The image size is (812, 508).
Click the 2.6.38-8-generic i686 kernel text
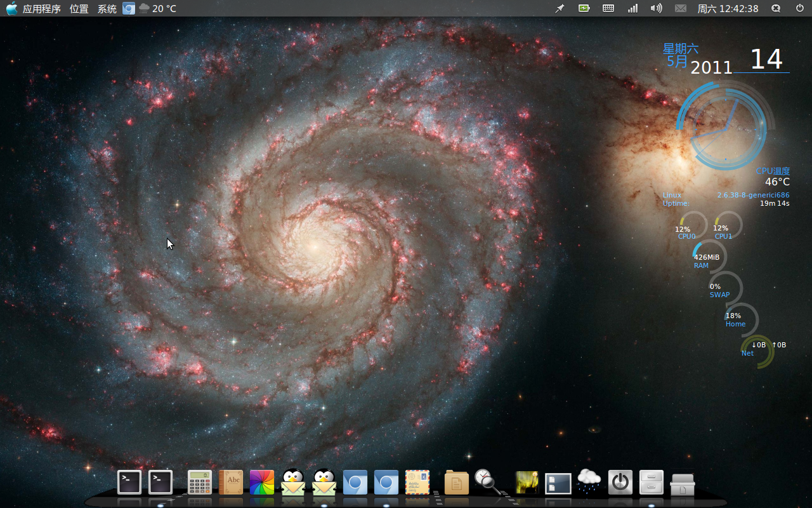754,195
